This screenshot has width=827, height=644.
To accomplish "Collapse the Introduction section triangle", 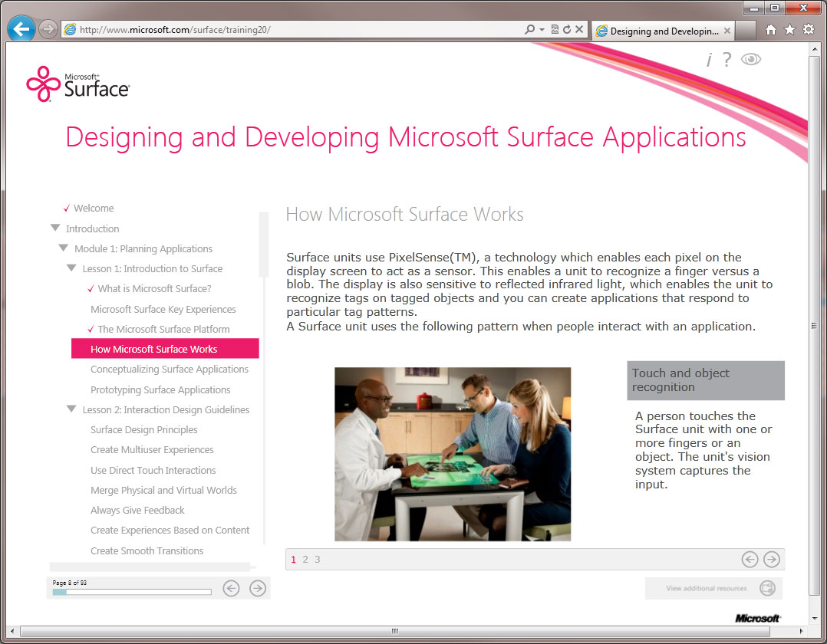I will pyautogui.click(x=55, y=228).
